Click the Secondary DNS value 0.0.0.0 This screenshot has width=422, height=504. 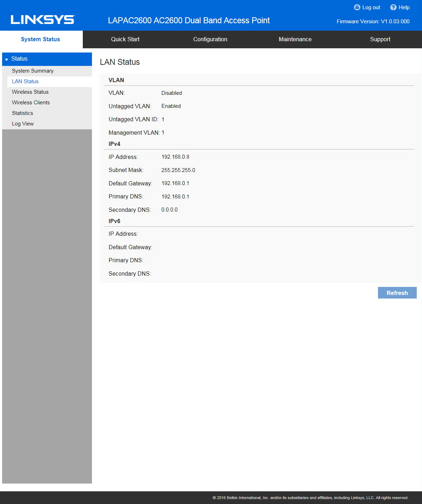[x=169, y=210]
